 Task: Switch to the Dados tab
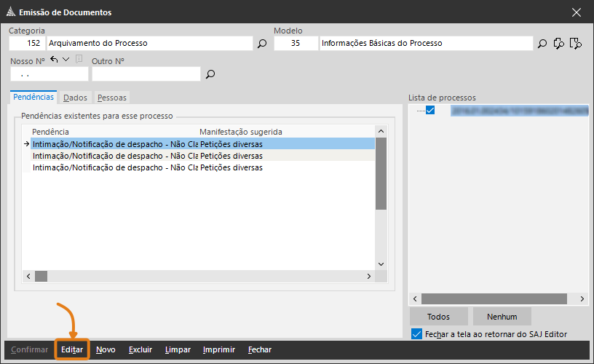click(75, 97)
